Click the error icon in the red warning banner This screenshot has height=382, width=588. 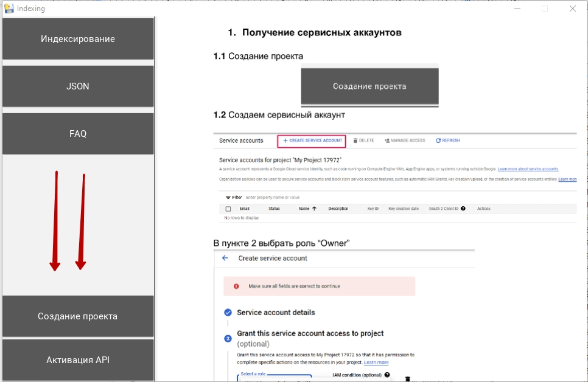(x=236, y=286)
